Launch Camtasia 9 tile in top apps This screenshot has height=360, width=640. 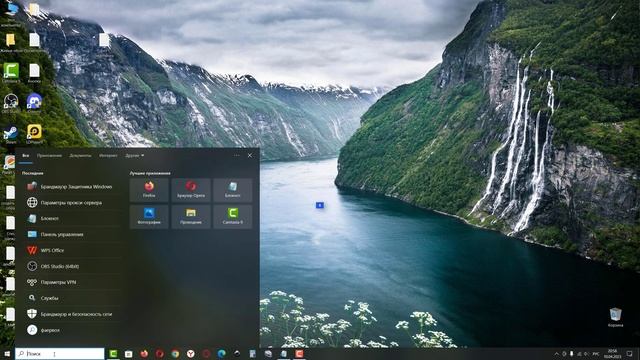[233, 217]
